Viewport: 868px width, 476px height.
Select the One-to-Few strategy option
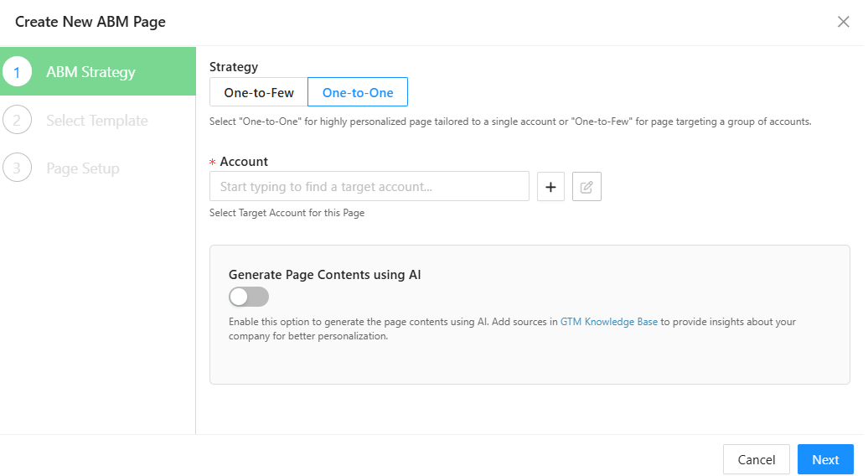(259, 92)
